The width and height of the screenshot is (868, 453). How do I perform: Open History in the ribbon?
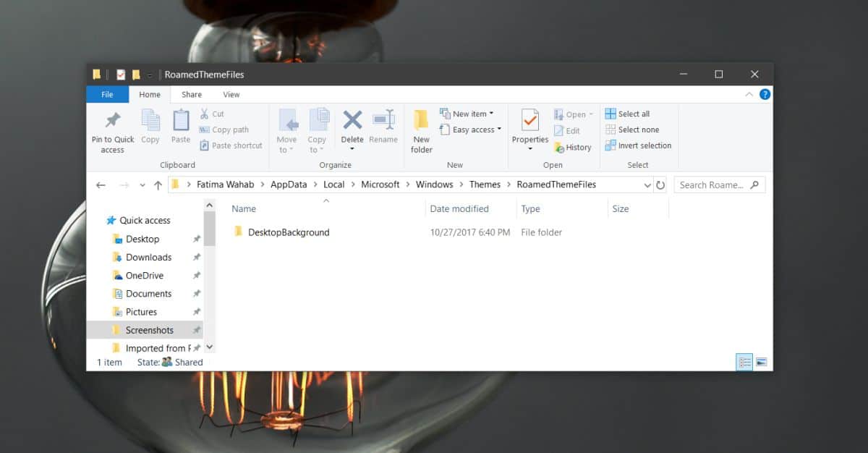coord(573,147)
